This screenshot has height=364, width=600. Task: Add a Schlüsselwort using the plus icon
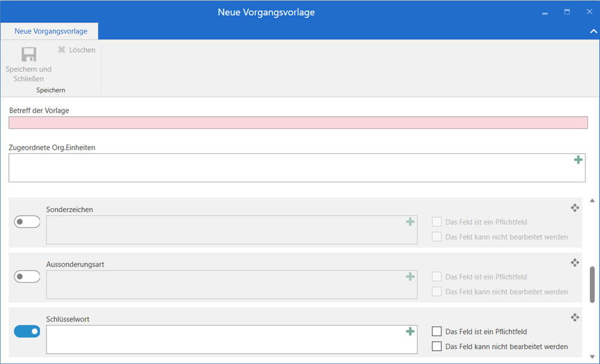point(410,332)
